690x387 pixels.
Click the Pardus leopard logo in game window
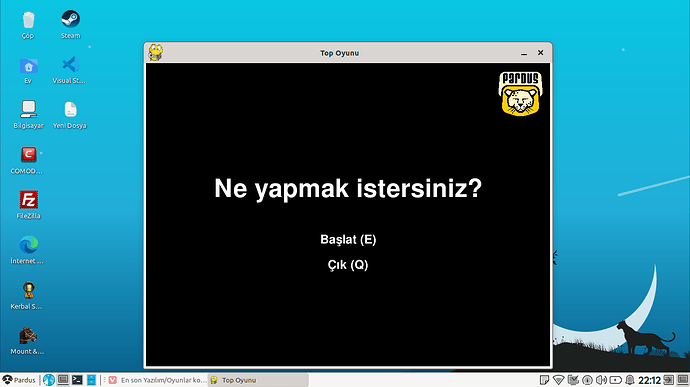(x=520, y=94)
